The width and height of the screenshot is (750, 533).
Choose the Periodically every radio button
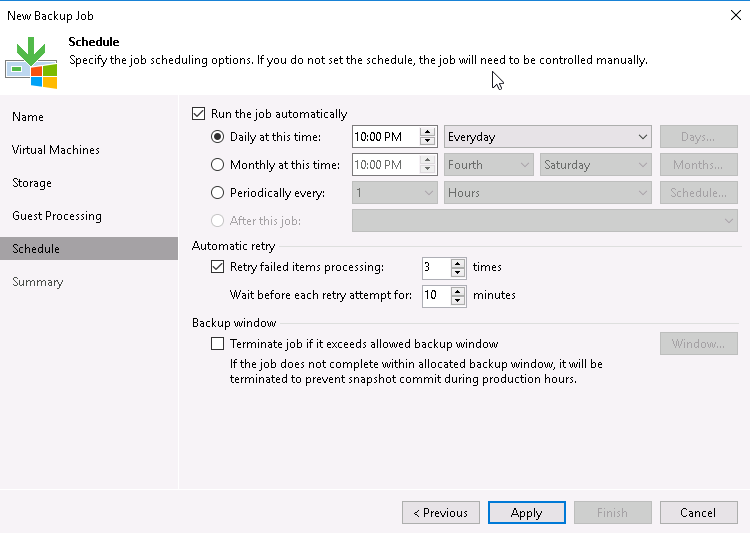pos(218,193)
